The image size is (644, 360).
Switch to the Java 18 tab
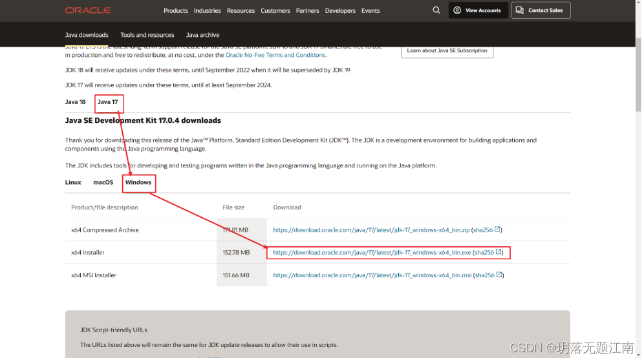click(75, 102)
